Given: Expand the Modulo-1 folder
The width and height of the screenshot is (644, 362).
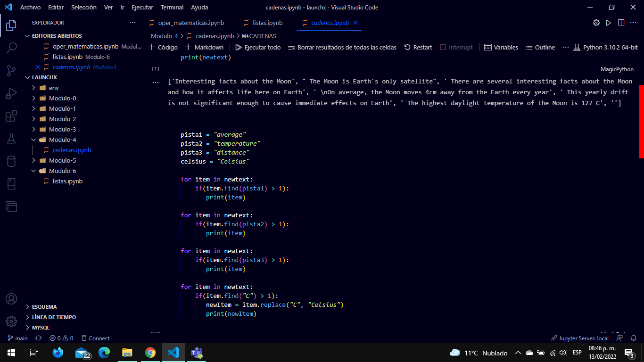Looking at the screenshot, I should tap(62, 108).
